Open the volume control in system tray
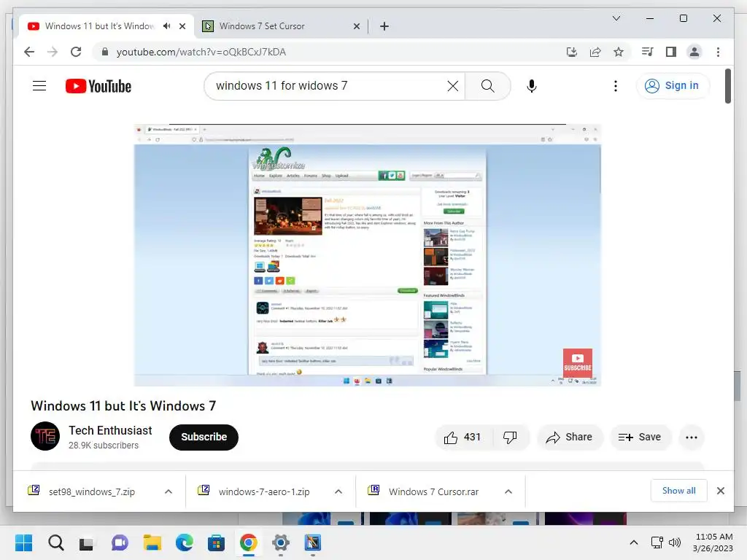This screenshot has width=747, height=560. (x=675, y=542)
